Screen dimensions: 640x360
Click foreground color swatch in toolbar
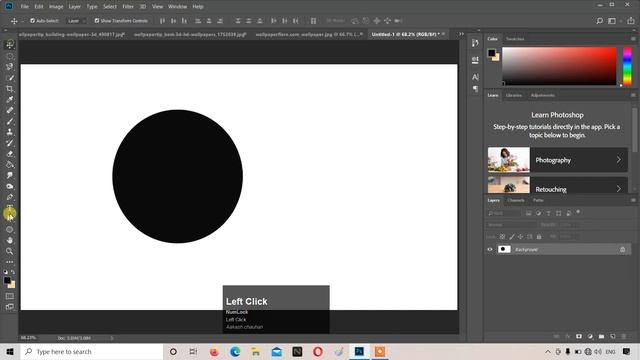(x=7, y=280)
